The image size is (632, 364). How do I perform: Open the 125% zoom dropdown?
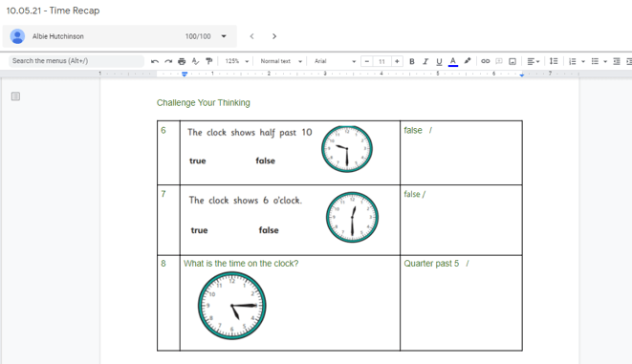pos(237,61)
